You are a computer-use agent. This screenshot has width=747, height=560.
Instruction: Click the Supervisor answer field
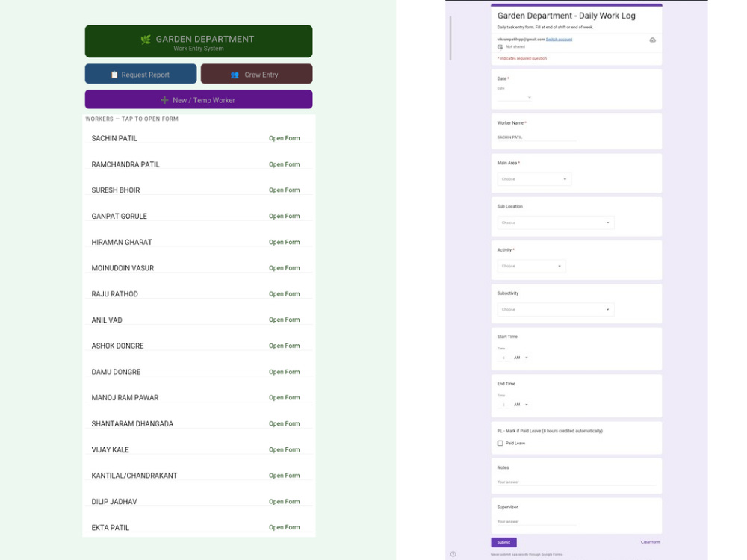pyautogui.click(x=536, y=521)
